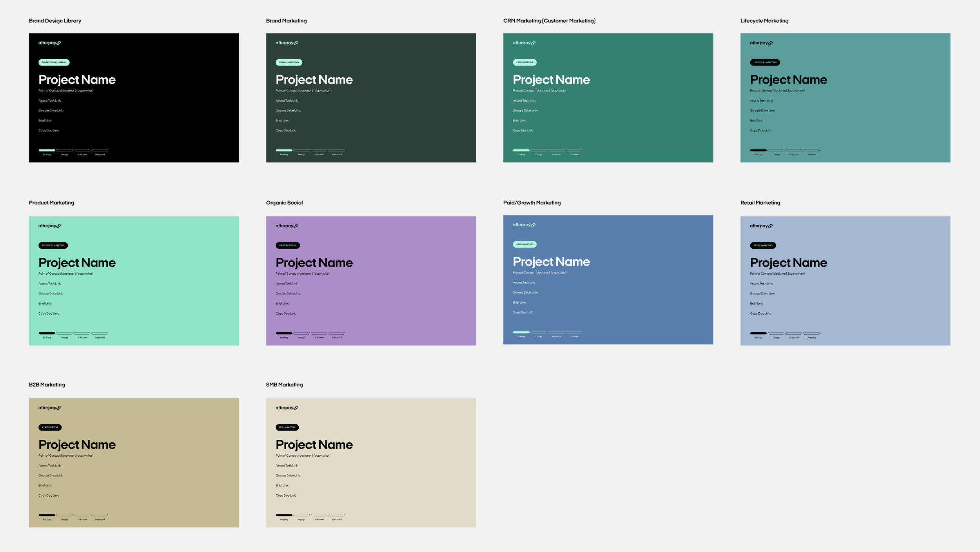980x552 pixels.
Task: Select "Copy Doc Link:" on Lifecycle Marketing cover
Action: (760, 131)
